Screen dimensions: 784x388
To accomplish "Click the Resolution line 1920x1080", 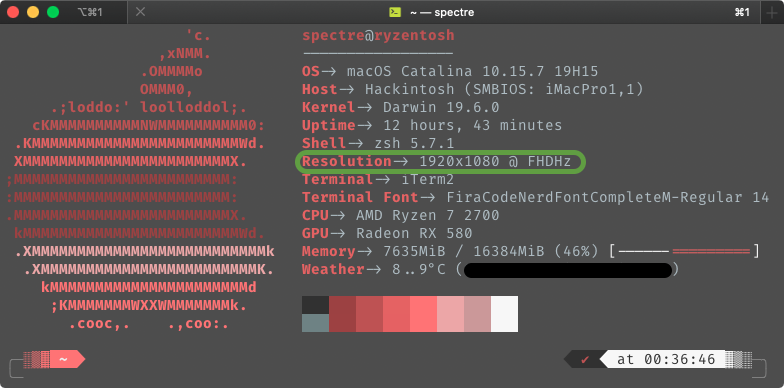I will pyautogui.click(x=436, y=162).
